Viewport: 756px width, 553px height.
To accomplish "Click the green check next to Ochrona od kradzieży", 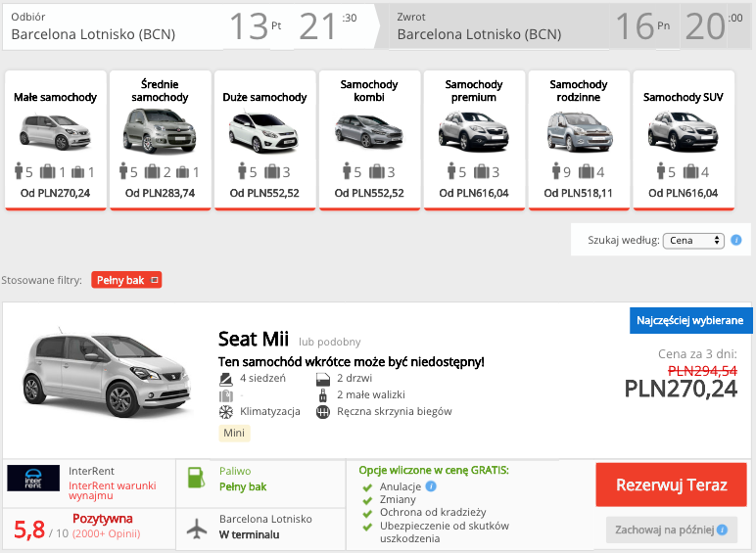I will click(x=368, y=514).
